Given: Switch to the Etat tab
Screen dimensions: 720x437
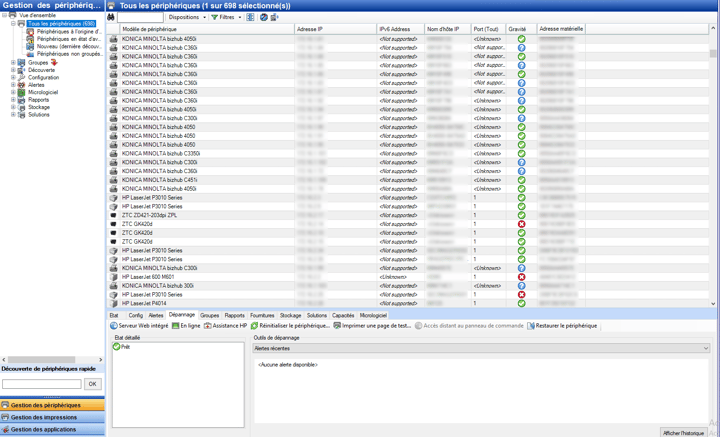Looking at the screenshot, I should click(114, 315).
